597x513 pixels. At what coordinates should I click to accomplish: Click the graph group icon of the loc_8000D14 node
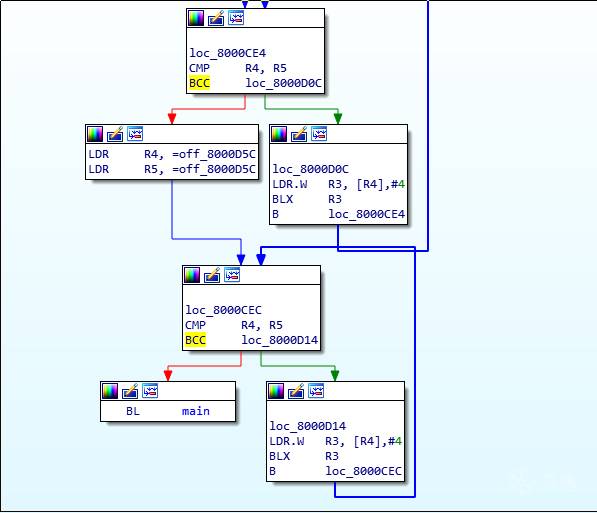coord(316,391)
